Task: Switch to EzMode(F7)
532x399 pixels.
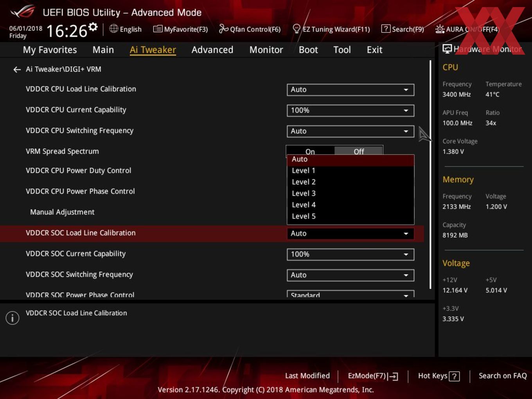Action: click(x=373, y=376)
